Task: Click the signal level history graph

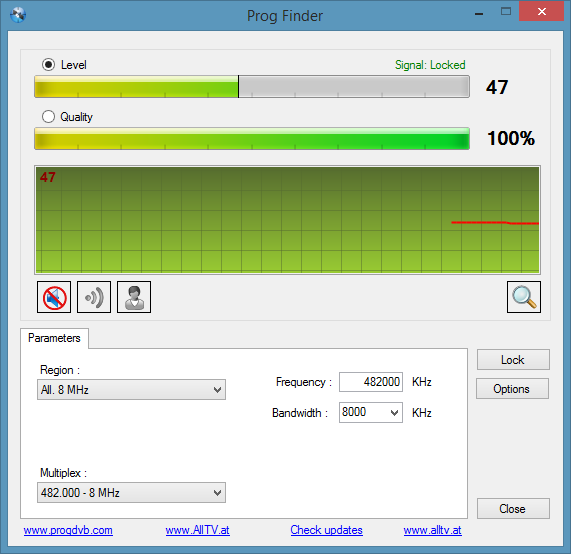Action: click(287, 220)
